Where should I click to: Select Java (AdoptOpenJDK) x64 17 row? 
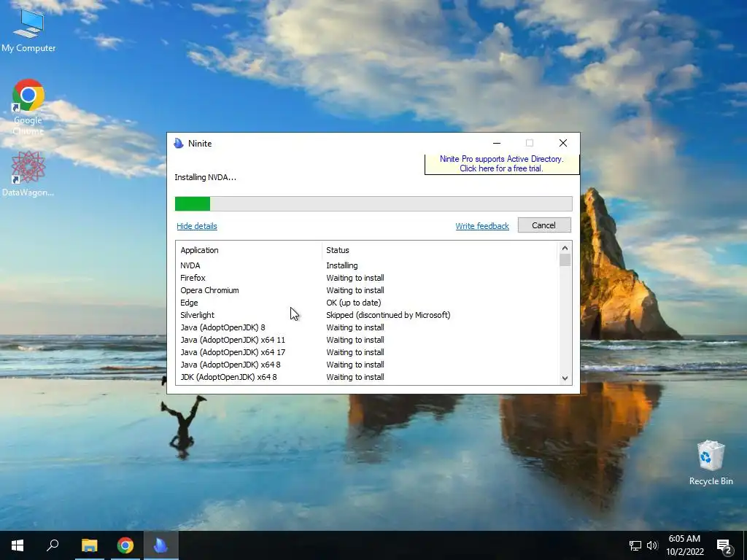pos(368,352)
